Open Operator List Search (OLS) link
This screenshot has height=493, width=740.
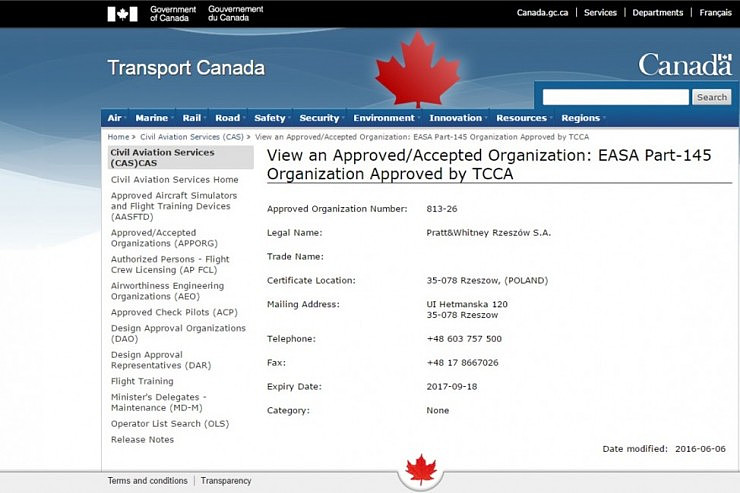coord(169,424)
